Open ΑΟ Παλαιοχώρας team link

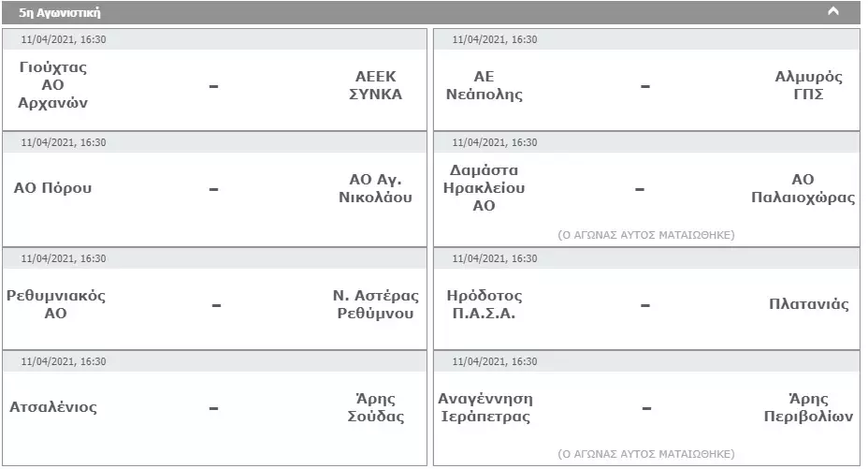(802, 188)
